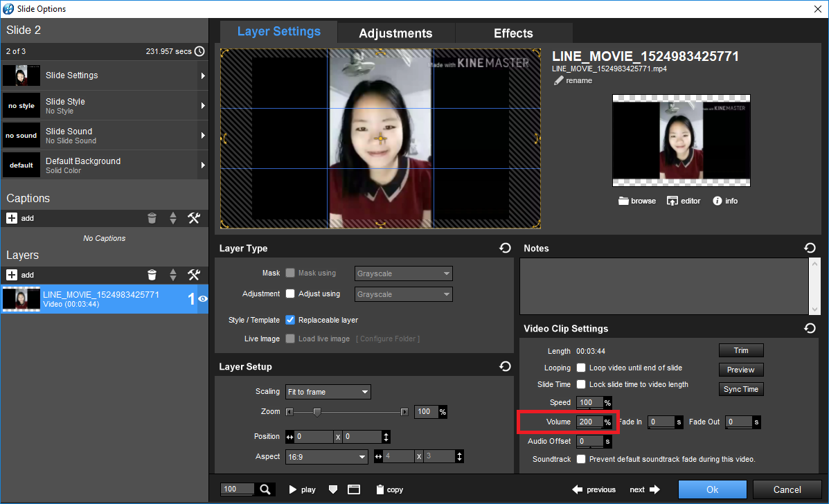Switch to the Effects tab
829x504 pixels.
(513, 33)
